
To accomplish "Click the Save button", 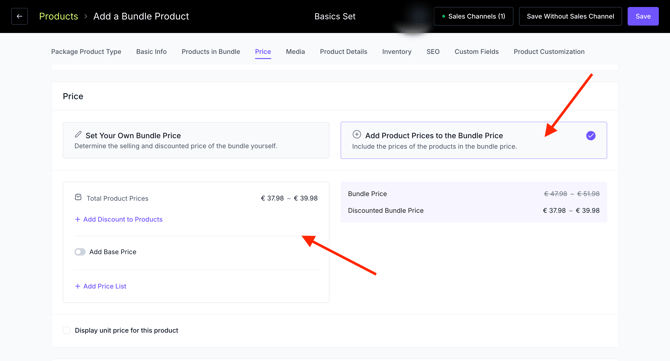I will (643, 17).
